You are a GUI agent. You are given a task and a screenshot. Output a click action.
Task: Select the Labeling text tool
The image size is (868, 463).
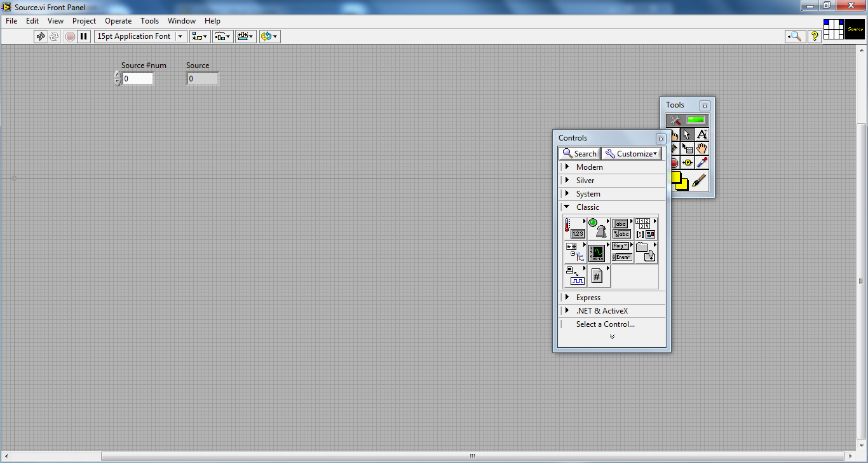click(702, 134)
